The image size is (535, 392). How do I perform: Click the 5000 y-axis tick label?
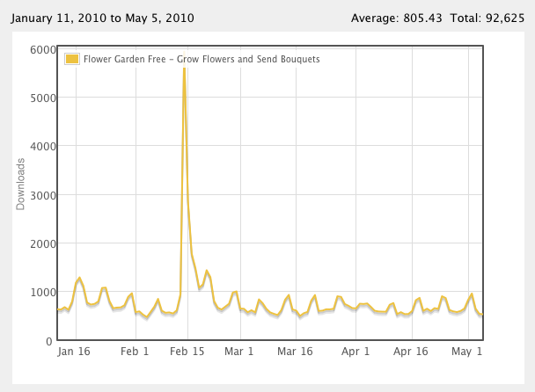point(43,98)
